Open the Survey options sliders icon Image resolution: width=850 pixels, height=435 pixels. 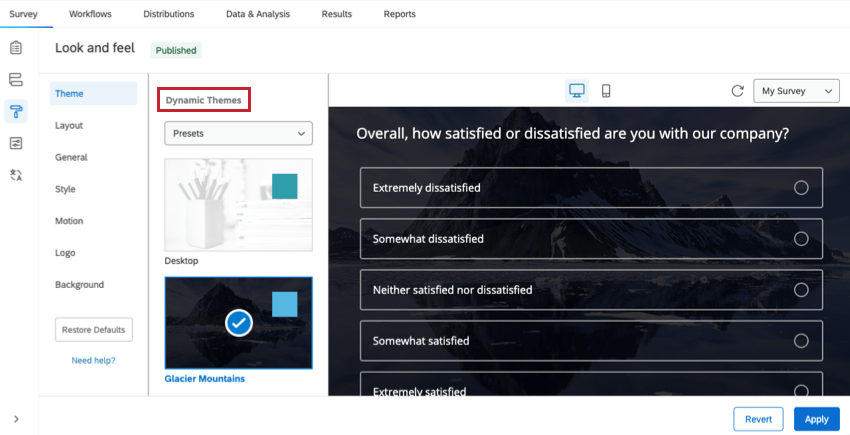pyautogui.click(x=16, y=143)
